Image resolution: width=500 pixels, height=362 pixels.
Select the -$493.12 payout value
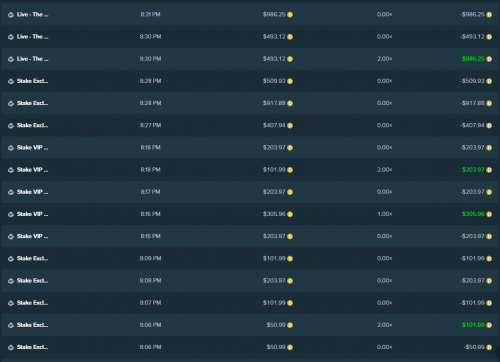473,37
